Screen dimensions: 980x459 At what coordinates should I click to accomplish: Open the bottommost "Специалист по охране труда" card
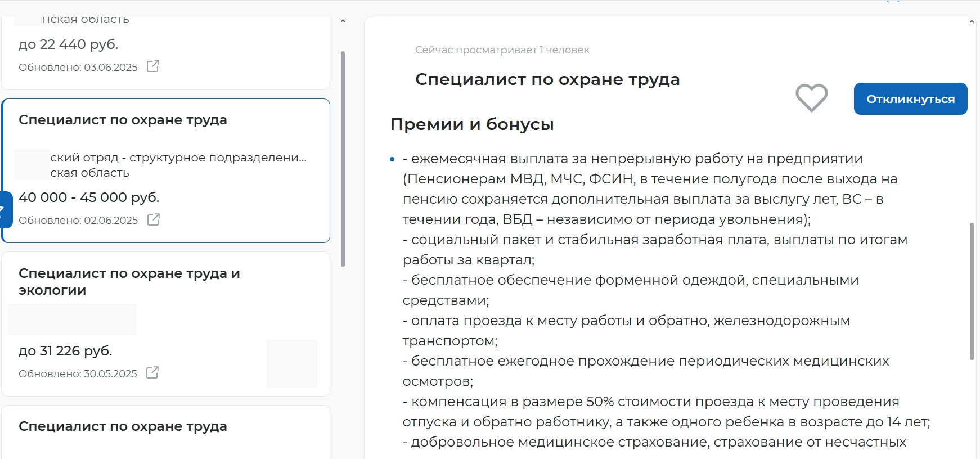point(123,426)
